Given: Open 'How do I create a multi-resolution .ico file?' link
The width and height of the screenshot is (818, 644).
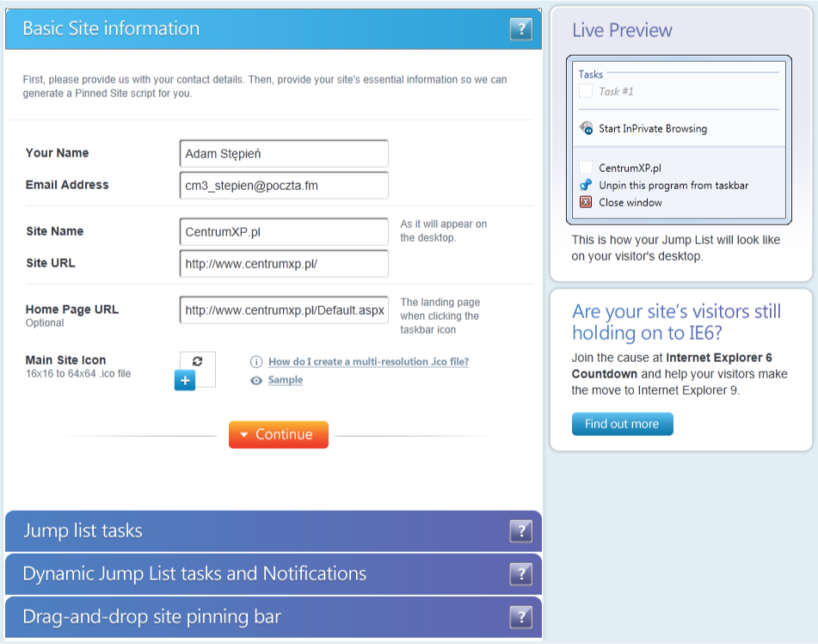Looking at the screenshot, I should (368, 362).
